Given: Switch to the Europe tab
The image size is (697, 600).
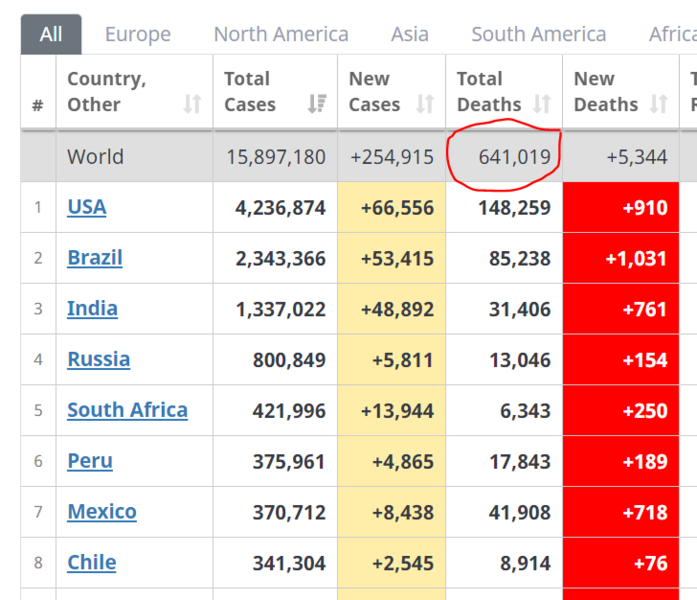Looking at the screenshot, I should pyautogui.click(x=138, y=34).
